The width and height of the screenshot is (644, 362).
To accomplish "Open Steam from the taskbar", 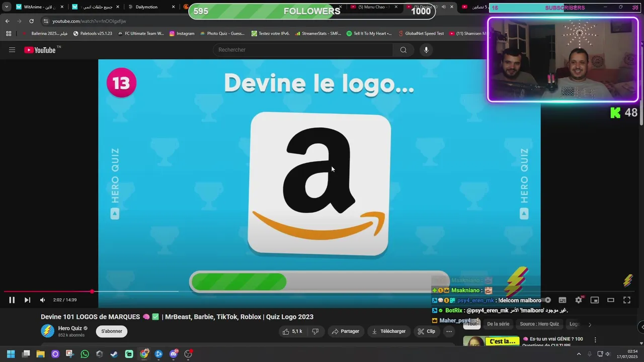I will tap(114, 354).
